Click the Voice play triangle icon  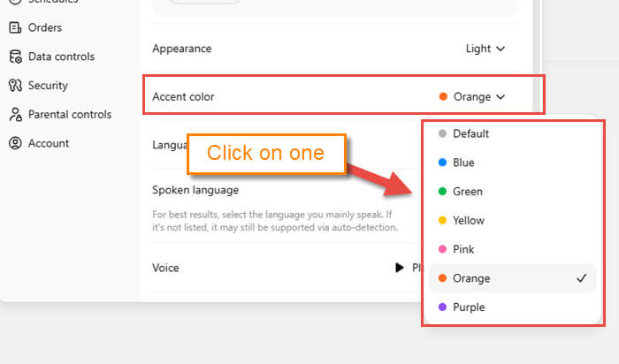pos(399,268)
